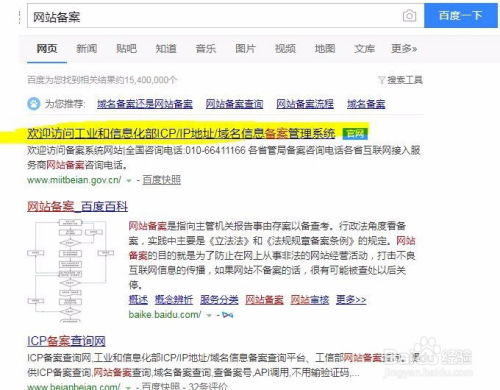Open 搜索工具 filter options

coord(405,80)
